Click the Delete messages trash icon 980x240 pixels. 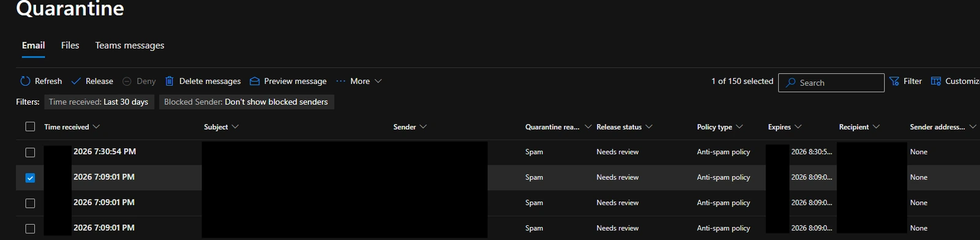[x=170, y=81]
